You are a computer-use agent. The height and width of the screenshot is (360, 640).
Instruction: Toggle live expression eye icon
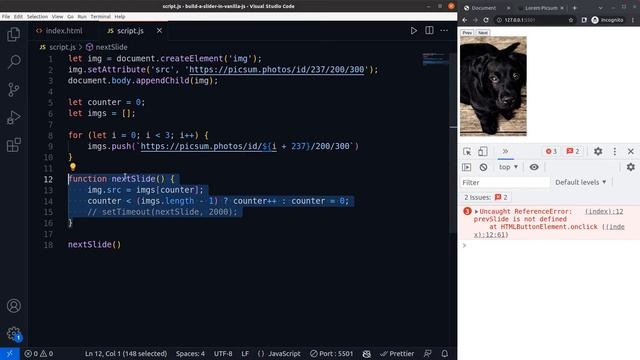(534, 167)
